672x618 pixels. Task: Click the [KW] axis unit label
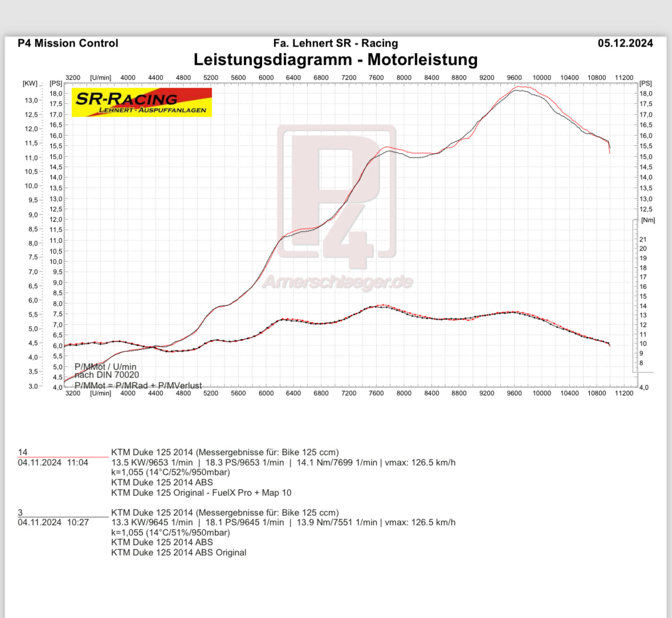(x=30, y=83)
